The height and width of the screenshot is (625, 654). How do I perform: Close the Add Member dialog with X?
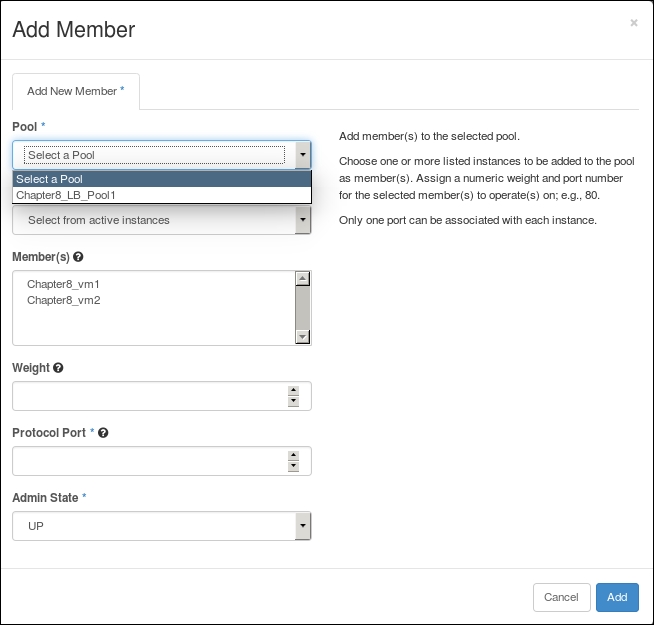[634, 23]
